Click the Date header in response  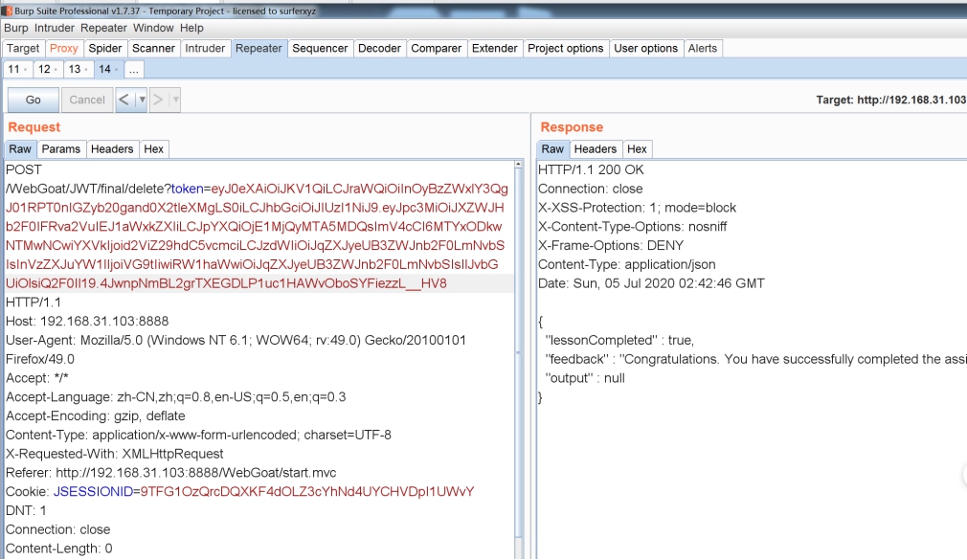[x=651, y=283]
